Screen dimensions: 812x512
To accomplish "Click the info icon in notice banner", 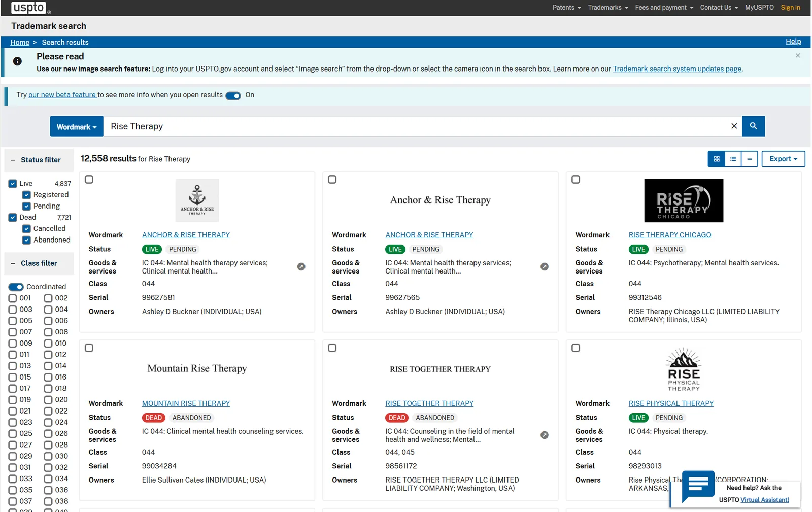I will click(x=17, y=61).
